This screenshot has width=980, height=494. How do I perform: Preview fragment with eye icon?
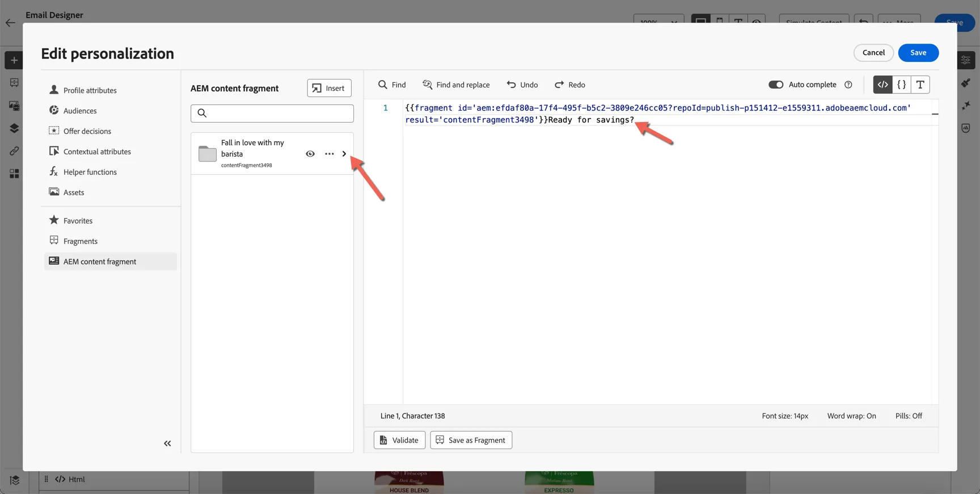pyautogui.click(x=310, y=154)
